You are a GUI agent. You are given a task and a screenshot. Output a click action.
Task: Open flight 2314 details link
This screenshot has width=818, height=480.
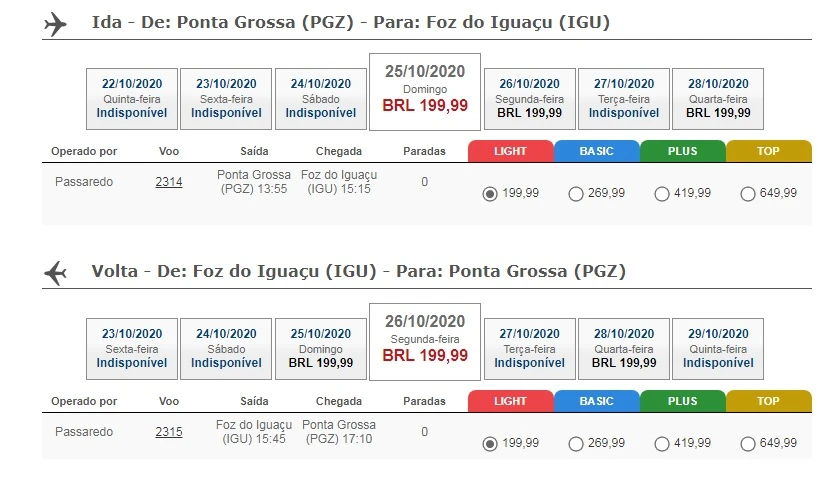click(x=169, y=182)
